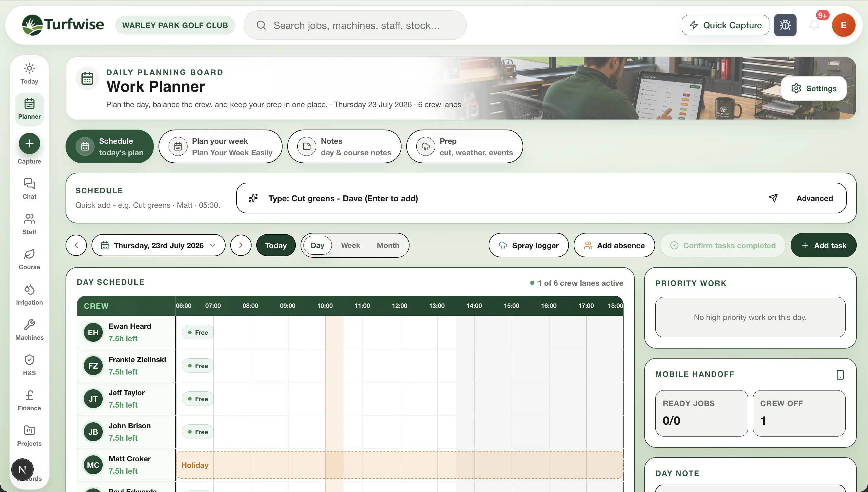Open the user avatar E menu
868x492 pixels.
click(x=843, y=25)
